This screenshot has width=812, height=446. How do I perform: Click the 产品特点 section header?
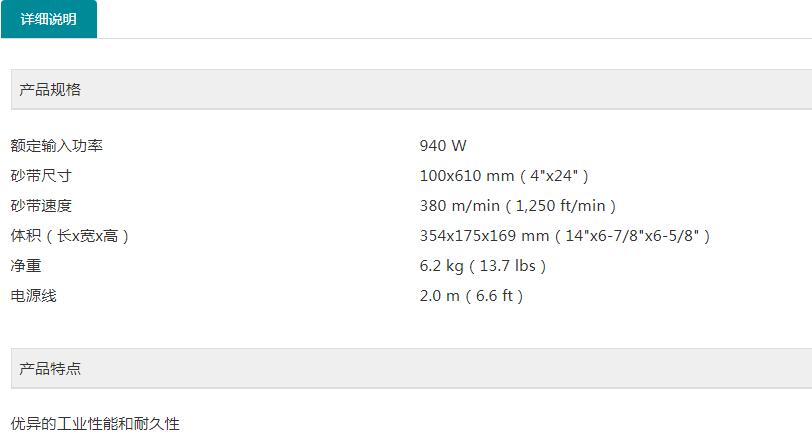[50, 369]
